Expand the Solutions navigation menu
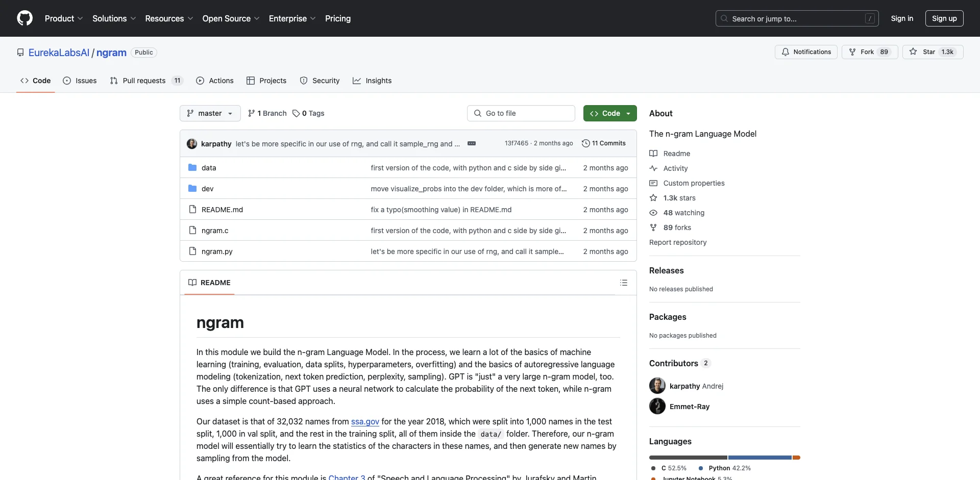 click(x=114, y=18)
